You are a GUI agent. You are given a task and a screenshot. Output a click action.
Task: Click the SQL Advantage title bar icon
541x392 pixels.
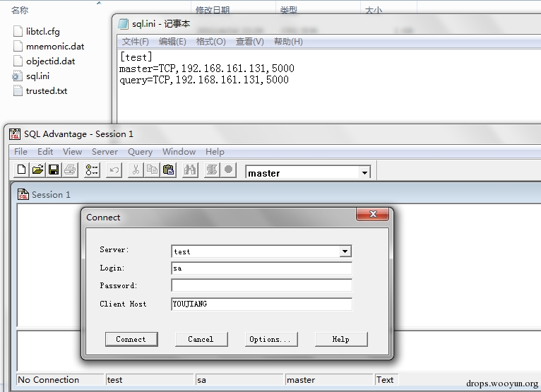point(15,134)
